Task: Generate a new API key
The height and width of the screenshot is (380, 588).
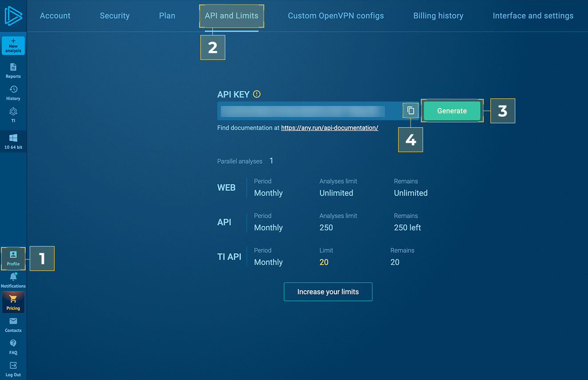Action: pyautogui.click(x=452, y=111)
